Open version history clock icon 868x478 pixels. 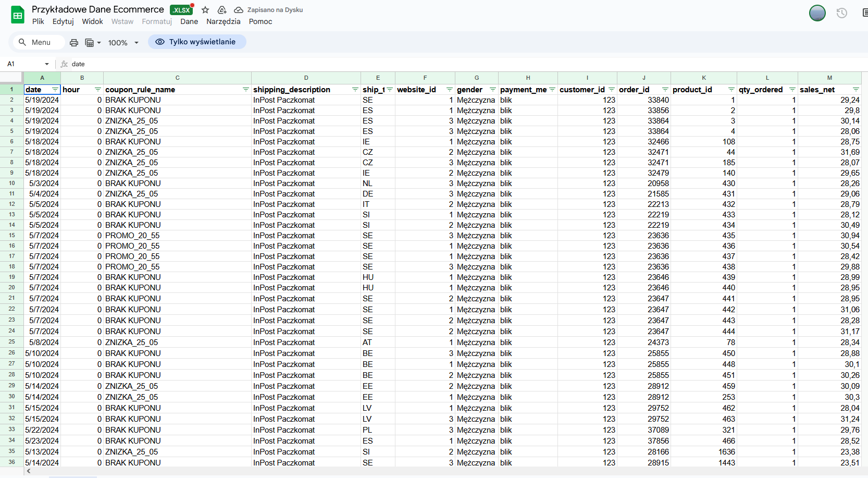[841, 13]
